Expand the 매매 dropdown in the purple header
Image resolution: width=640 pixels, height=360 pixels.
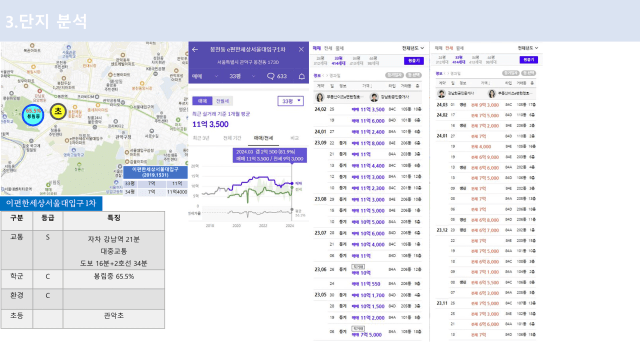[205, 76]
